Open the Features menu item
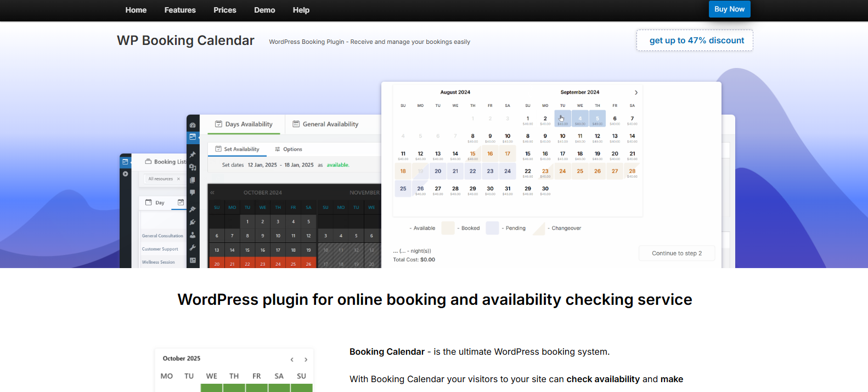The image size is (868, 392). (x=180, y=10)
